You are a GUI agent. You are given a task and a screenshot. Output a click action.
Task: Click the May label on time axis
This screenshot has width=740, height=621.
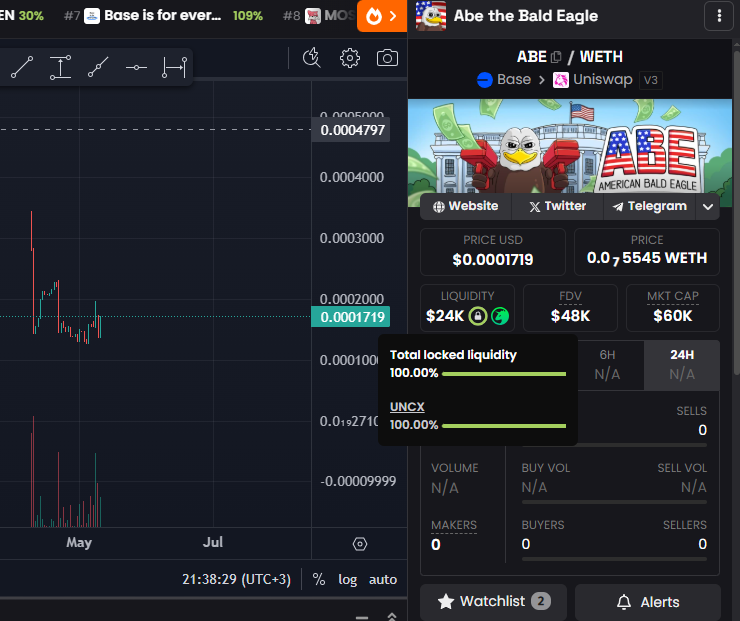[79, 543]
